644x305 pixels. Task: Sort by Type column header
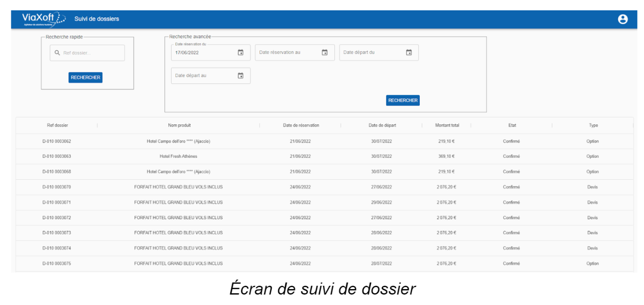point(593,125)
